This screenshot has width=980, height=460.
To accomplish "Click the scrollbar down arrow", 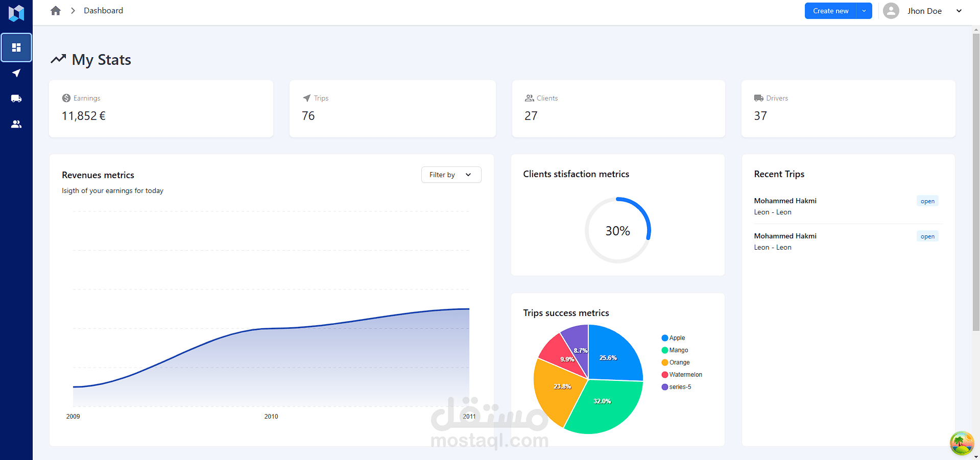I will pos(976,456).
